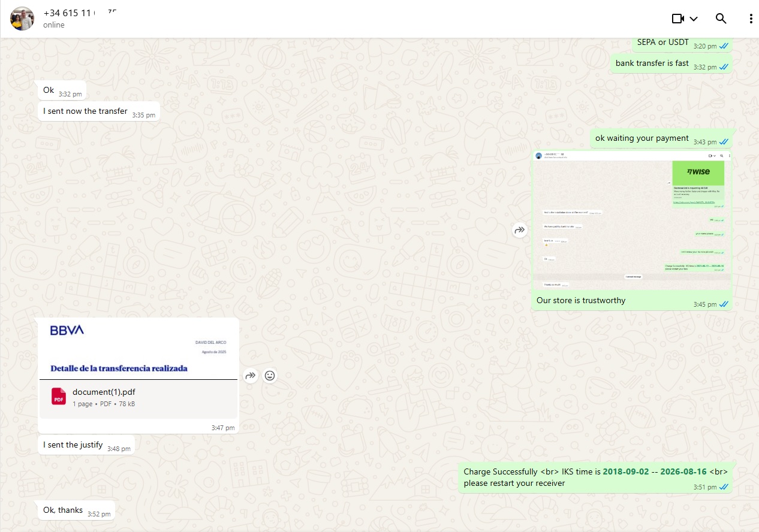
Task: Click the 'Ok, thanks' message bubble
Action: click(63, 510)
